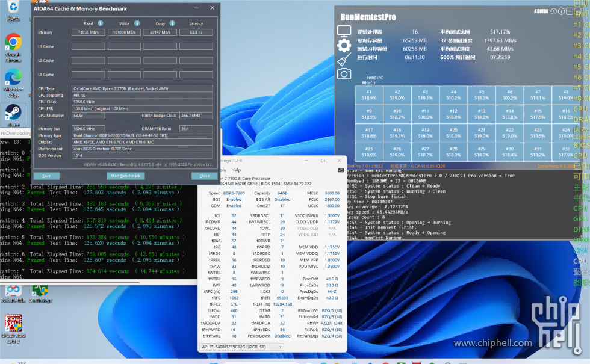Image resolution: width=590 pixels, height=364 pixels.
Task: Open CPUID ROG CPU-Z desktop icon
Action: click(x=13, y=329)
